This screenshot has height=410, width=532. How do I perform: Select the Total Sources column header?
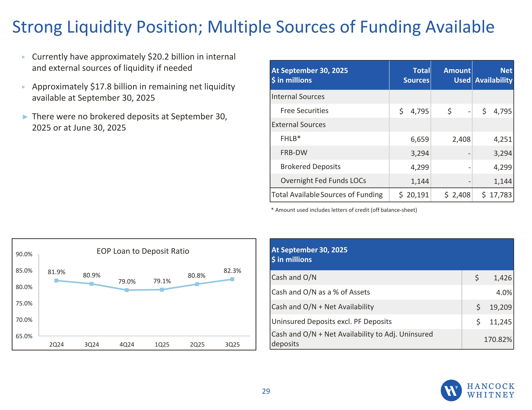pyautogui.click(x=416, y=75)
